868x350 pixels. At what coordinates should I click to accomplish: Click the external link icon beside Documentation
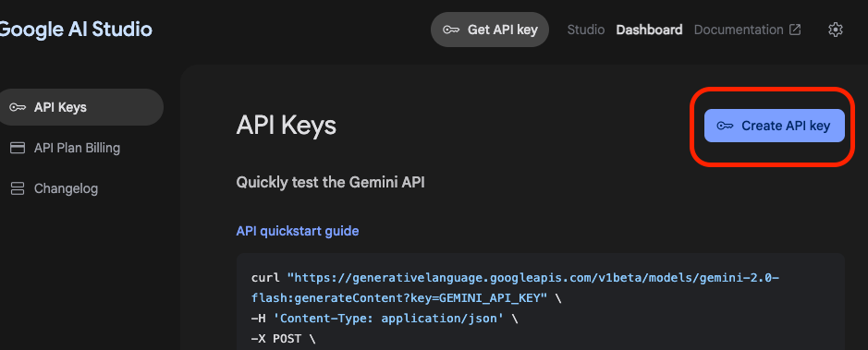click(795, 30)
